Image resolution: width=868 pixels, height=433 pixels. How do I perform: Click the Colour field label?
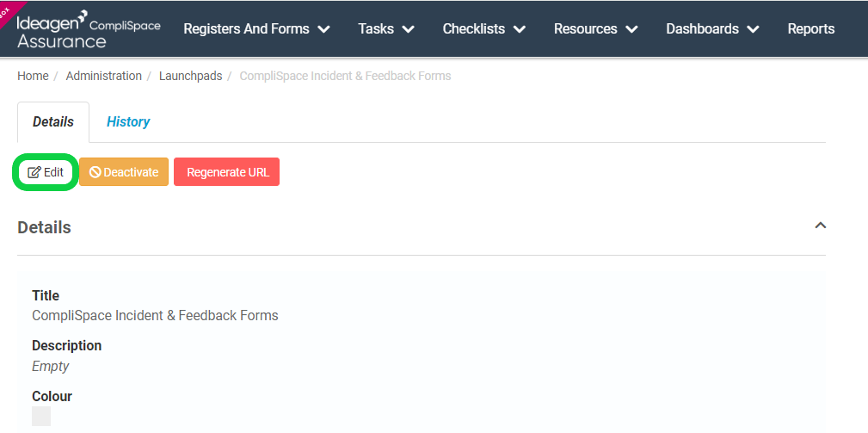pyautogui.click(x=52, y=397)
